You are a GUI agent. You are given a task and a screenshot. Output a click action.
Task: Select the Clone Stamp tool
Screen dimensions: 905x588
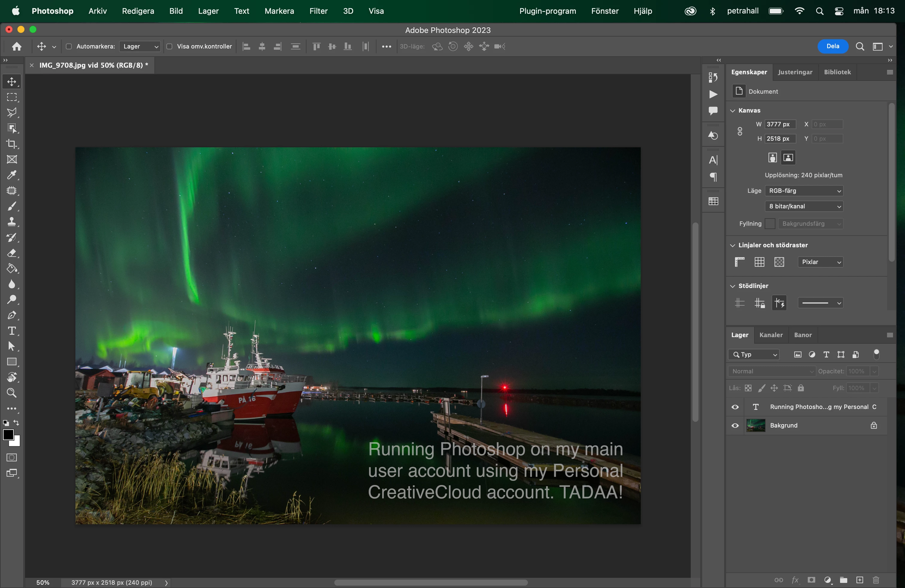pos(12,222)
